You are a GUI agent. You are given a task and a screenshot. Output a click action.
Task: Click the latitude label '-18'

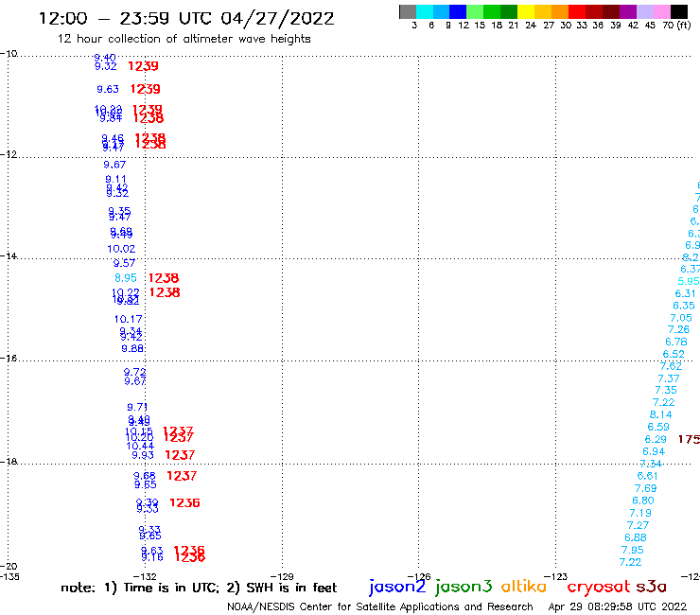pyautogui.click(x=9, y=461)
